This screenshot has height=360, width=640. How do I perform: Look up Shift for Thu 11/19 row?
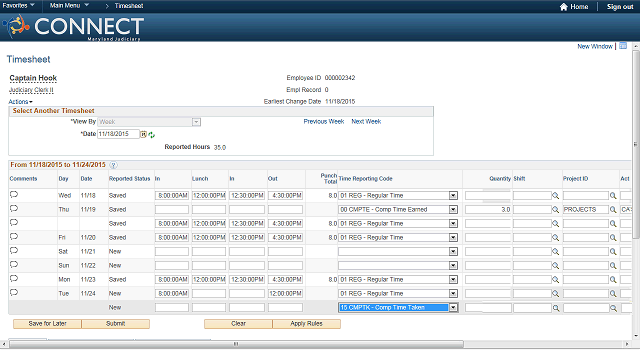point(556,210)
